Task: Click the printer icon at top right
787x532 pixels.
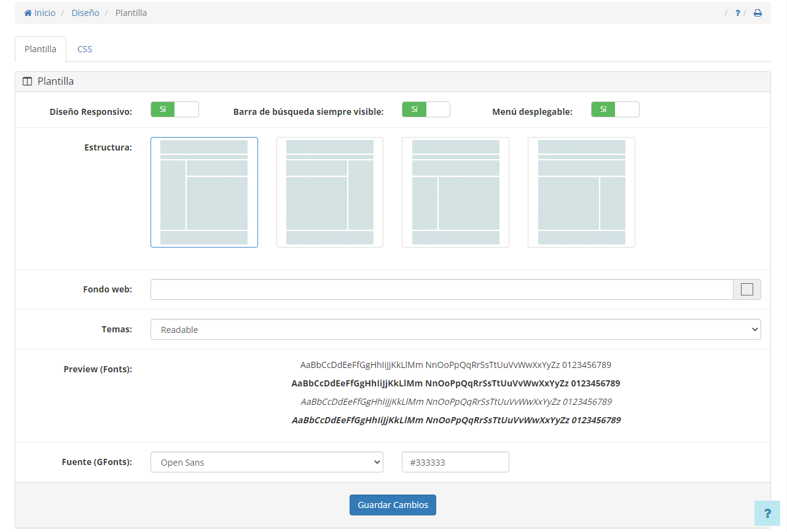Action: click(758, 13)
